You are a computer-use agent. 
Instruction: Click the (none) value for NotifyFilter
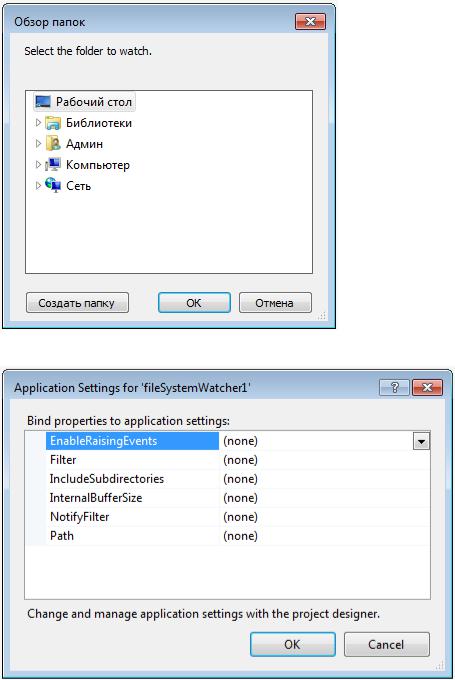tap(240, 517)
